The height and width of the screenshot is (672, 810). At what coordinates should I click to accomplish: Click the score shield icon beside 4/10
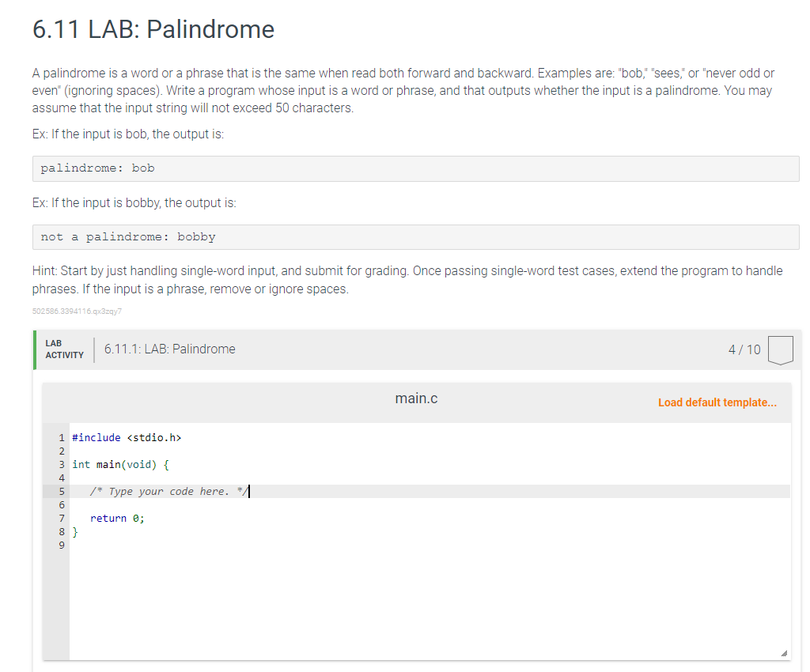click(x=780, y=349)
